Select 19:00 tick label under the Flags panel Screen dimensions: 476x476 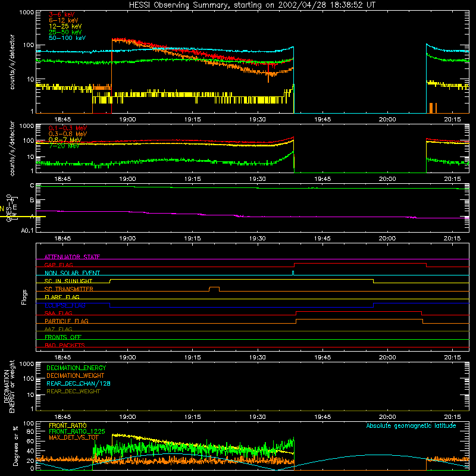click(127, 358)
